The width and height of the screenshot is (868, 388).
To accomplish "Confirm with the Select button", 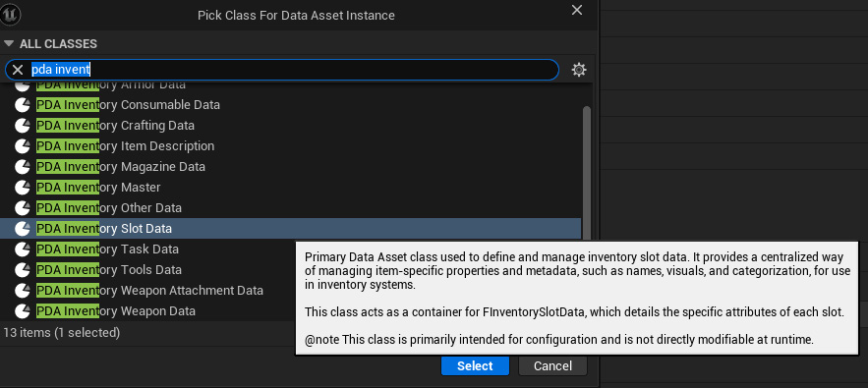I will tap(475, 365).
